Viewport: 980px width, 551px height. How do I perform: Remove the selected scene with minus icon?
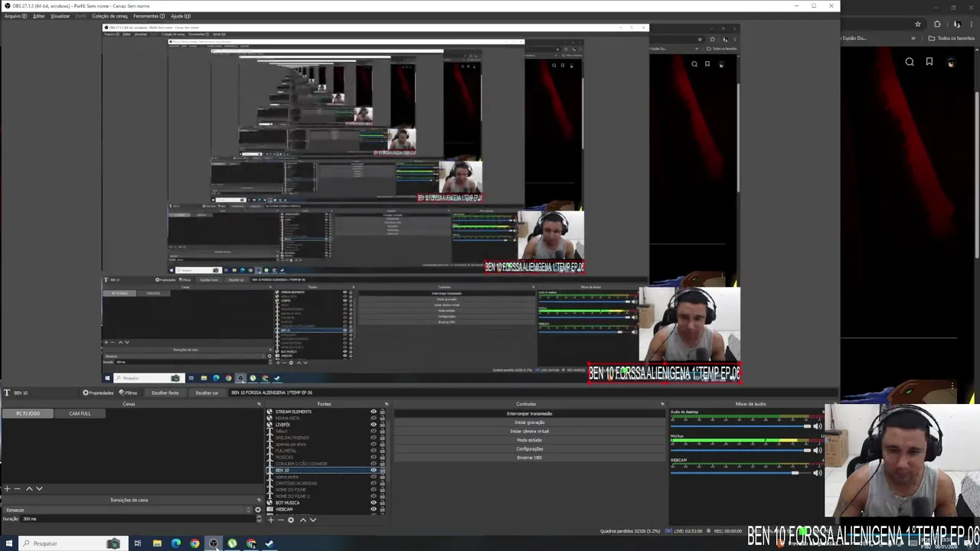coord(18,489)
